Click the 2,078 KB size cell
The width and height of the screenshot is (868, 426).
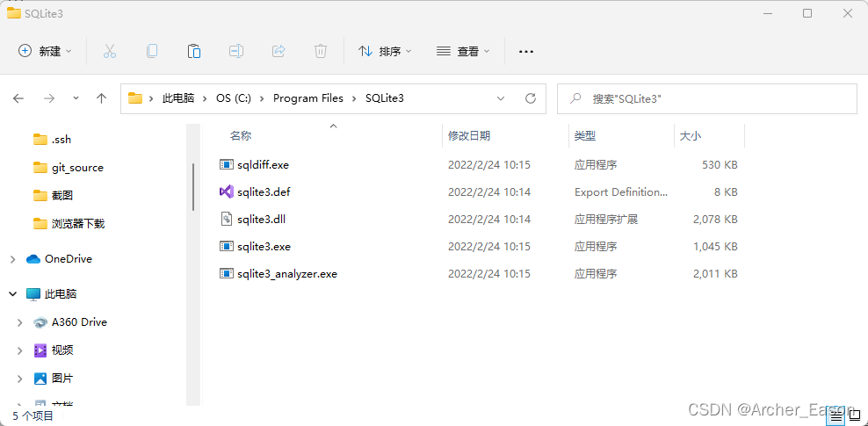[715, 219]
